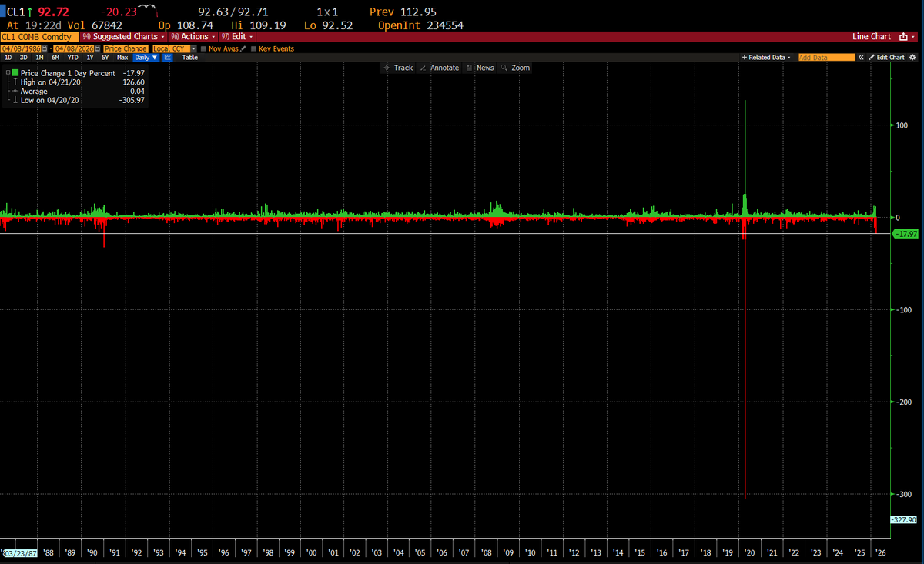Screen dimensions: 924x564
Task: Select the 1Y time range
Action: 89,58
